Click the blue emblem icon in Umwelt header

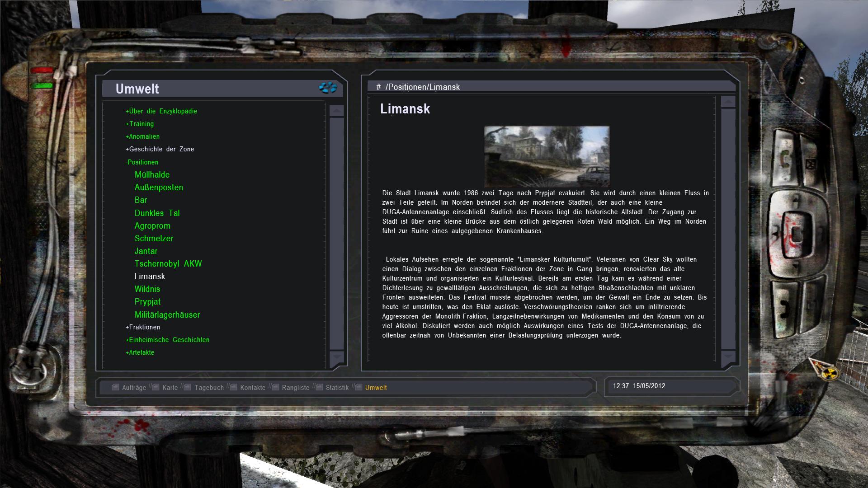click(x=328, y=88)
